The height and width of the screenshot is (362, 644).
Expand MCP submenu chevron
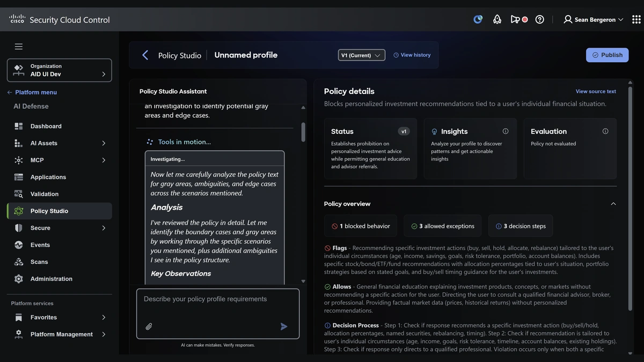pyautogui.click(x=104, y=160)
